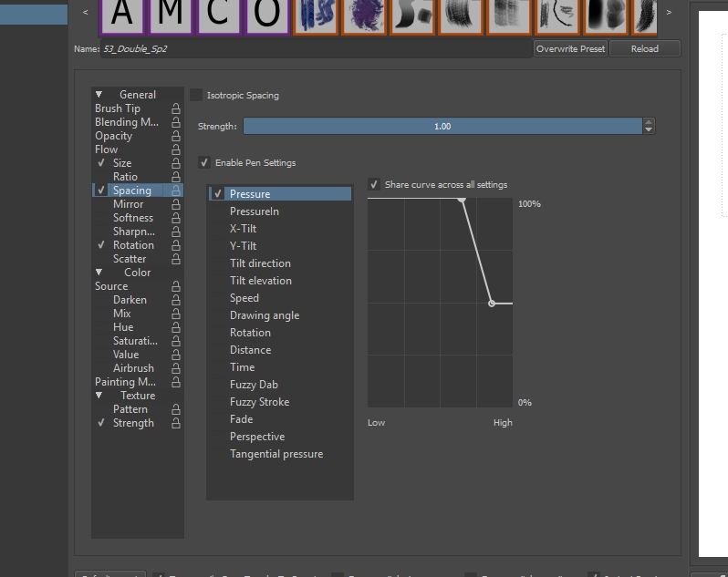Click the Strength slider bar
Image resolution: width=728 pixels, height=577 pixels.
(x=442, y=127)
